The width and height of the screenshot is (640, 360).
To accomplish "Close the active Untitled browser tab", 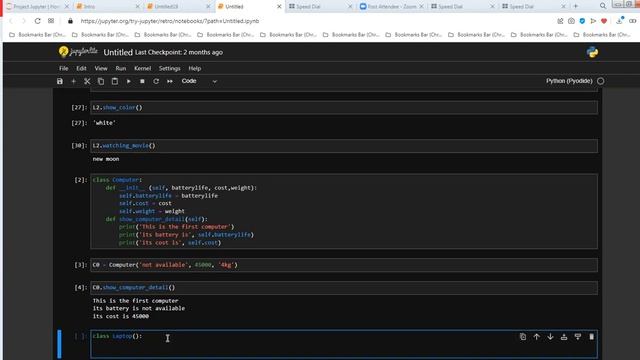I will coord(279,7).
